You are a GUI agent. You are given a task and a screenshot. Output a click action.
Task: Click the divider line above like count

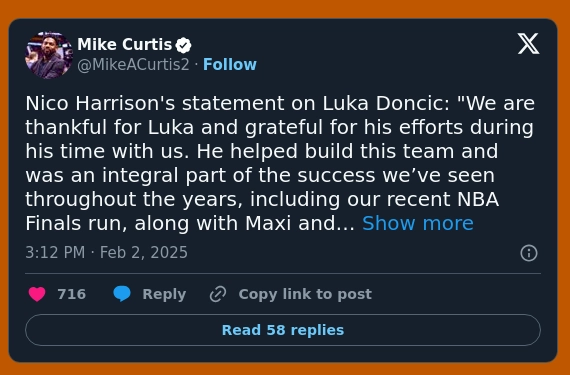coord(283,273)
